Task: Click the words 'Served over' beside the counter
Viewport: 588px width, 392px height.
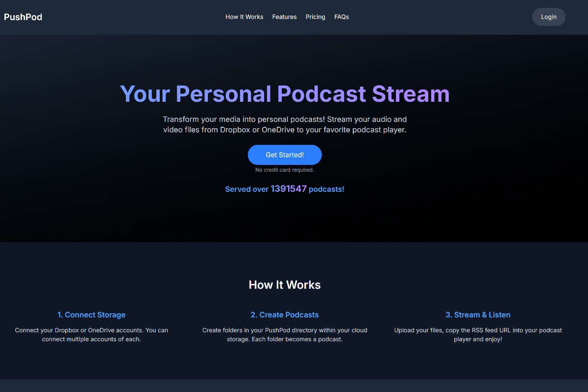Action: click(x=246, y=189)
